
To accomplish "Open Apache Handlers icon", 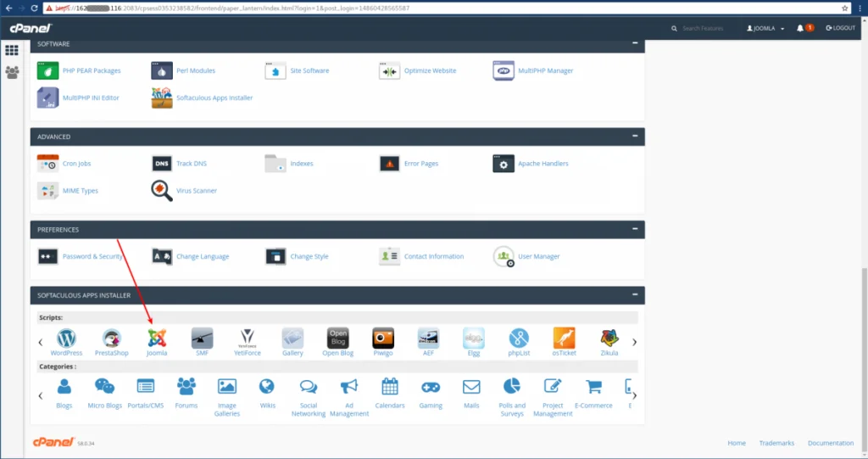I will coord(504,164).
